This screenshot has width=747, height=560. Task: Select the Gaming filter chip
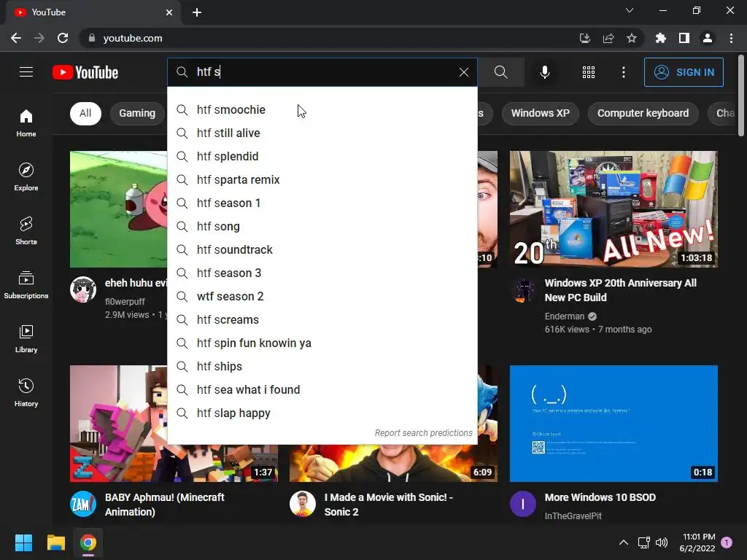(x=137, y=113)
